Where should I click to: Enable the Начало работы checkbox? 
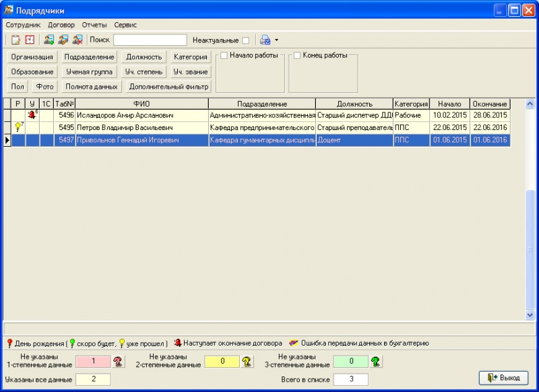[224, 55]
